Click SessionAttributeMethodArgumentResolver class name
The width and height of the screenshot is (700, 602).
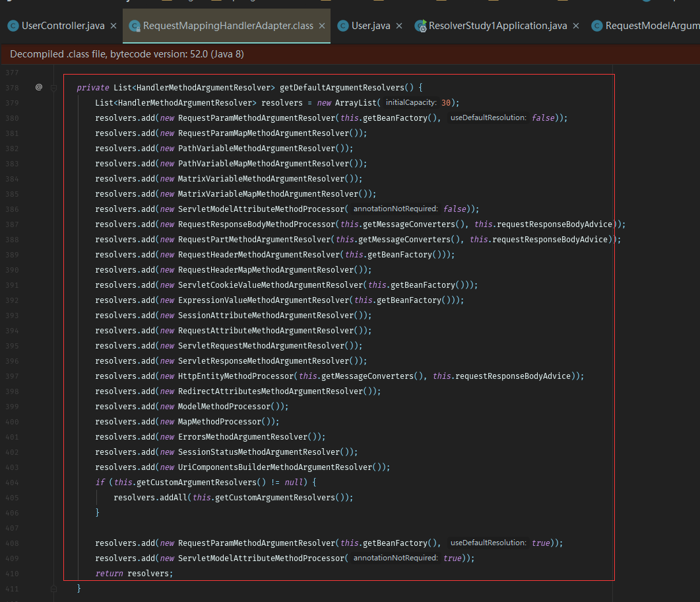(266, 316)
